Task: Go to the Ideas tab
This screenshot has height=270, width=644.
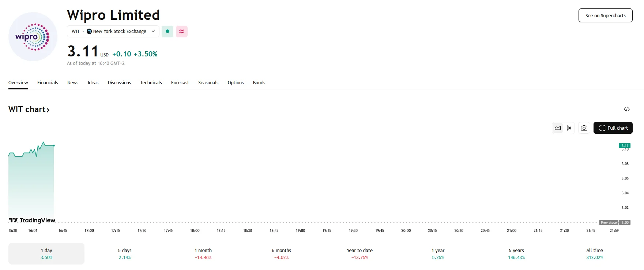Action: point(93,83)
